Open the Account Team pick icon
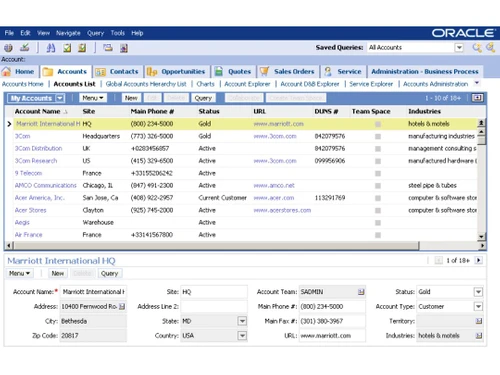Screen dimensions: 500x375 click(361, 292)
